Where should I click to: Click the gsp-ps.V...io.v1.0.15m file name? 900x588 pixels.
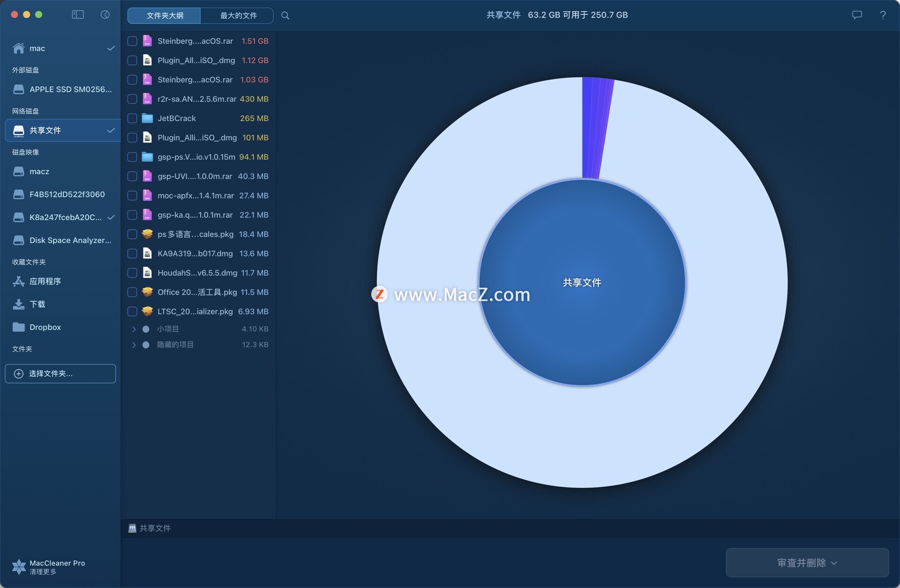point(196,157)
